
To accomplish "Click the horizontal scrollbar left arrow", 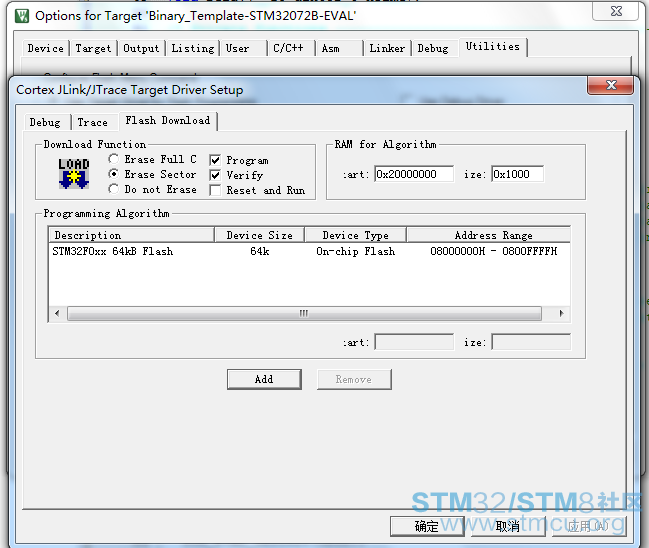I will (57, 313).
